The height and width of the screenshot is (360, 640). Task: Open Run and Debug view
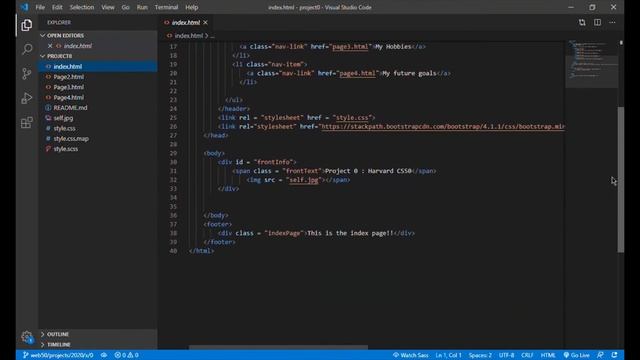tap(27, 98)
